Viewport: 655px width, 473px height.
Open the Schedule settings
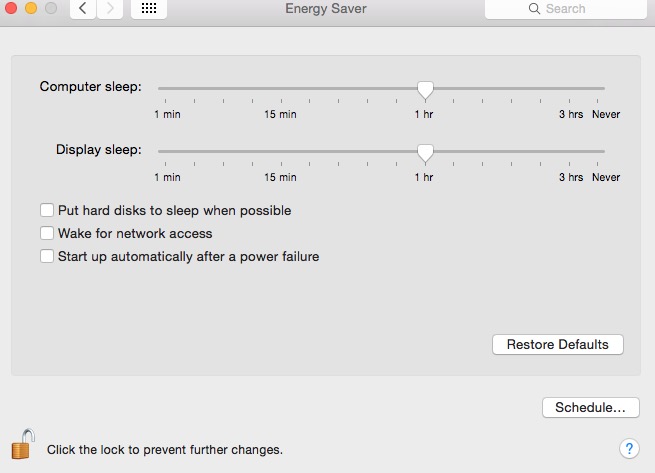click(x=590, y=408)
